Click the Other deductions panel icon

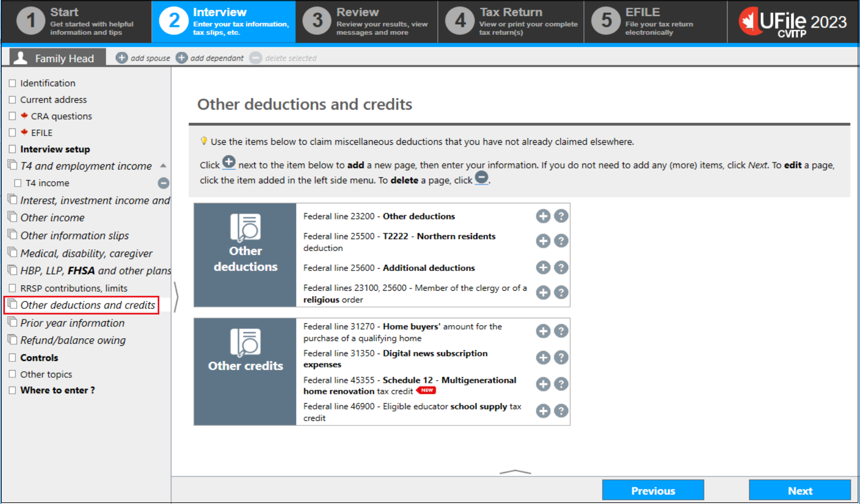click(245, 227)
